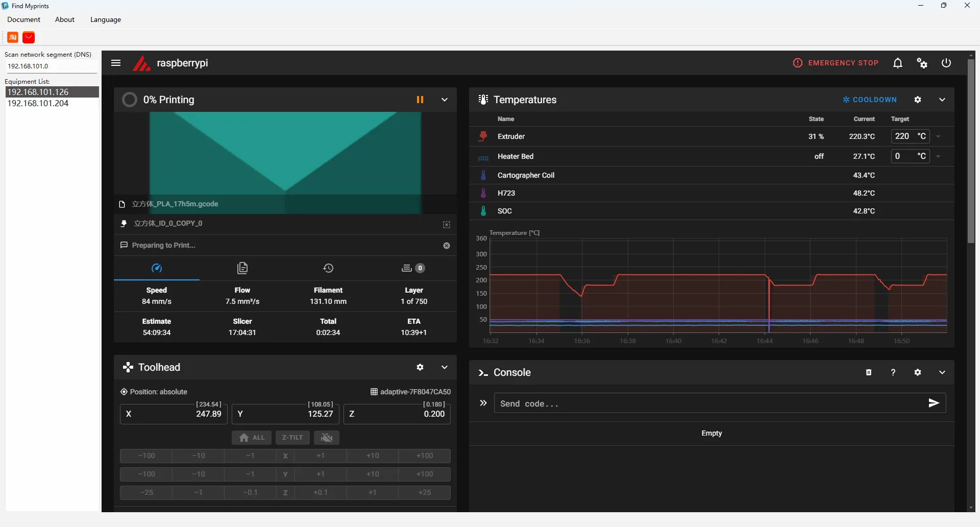Open Temperatures panel settings gear
Screen dimensions: 980x527
pos(918,100)
